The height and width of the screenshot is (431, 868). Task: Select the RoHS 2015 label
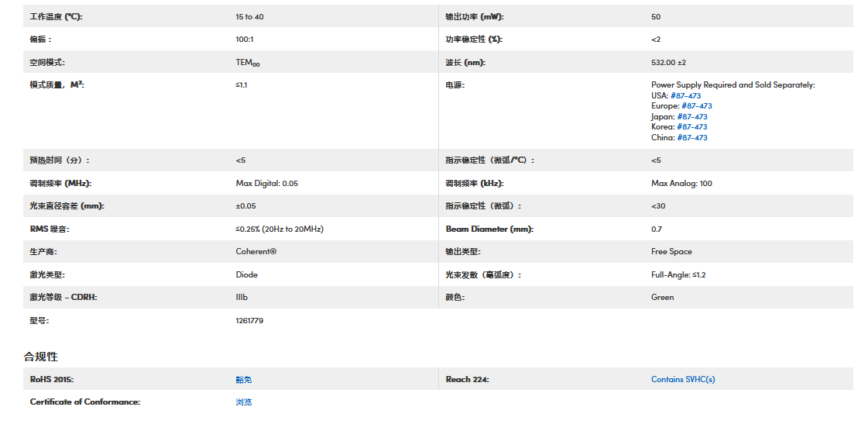[51, 380]
